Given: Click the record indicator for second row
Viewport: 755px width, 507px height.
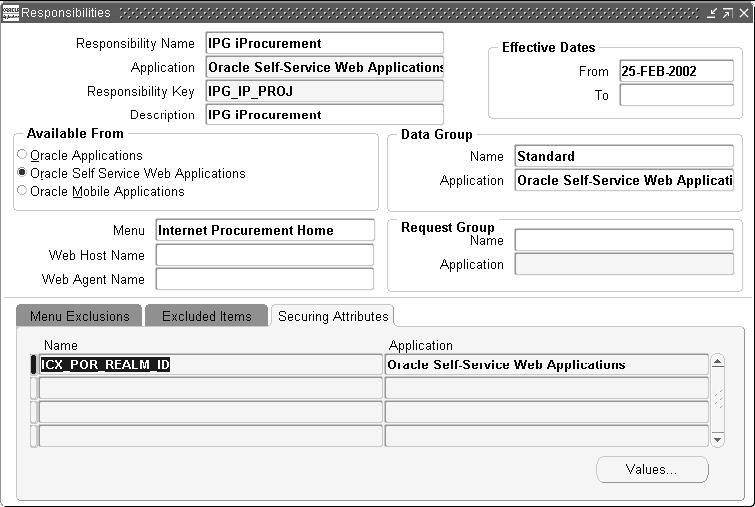Looking at the screenshot, I should (x=33, y=388).
